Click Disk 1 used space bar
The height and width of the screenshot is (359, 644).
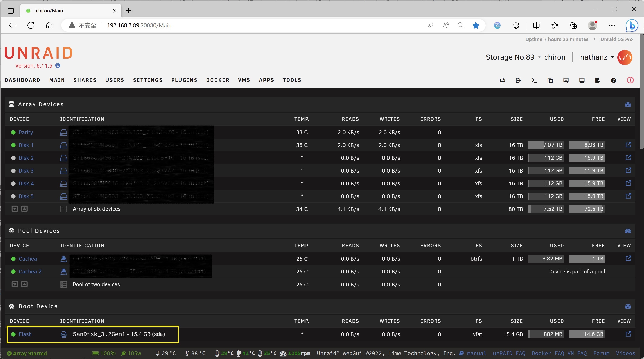click(546, 145)
